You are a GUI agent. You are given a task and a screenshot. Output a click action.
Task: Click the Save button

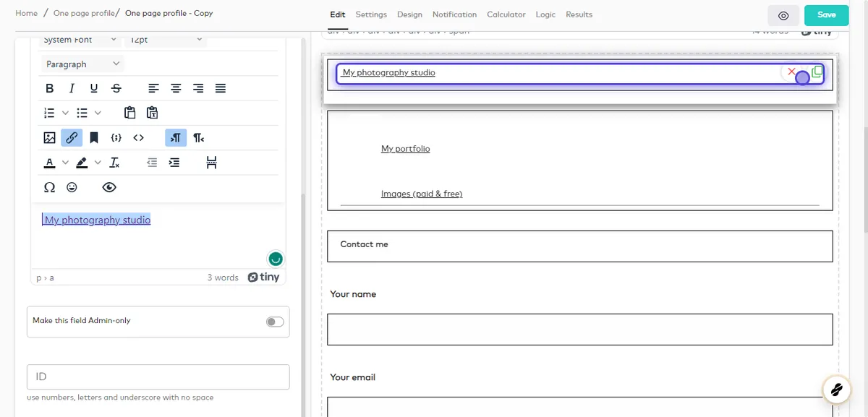(x=826, y=15)
